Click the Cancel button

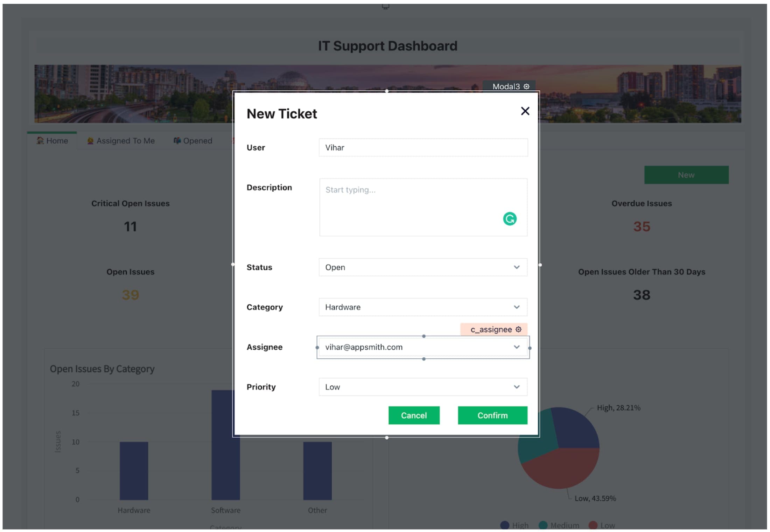(x=413, y=415)
